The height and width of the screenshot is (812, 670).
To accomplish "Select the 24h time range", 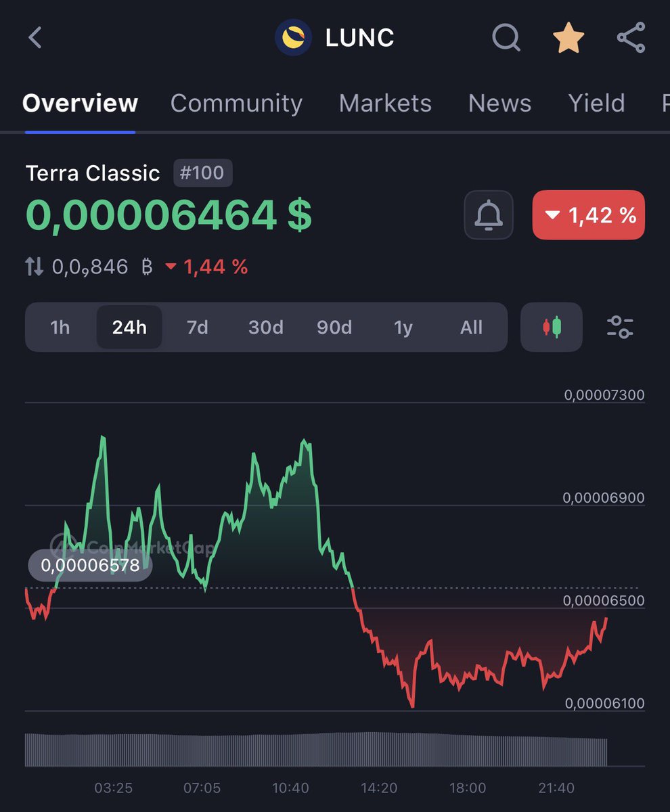I will click(129, 328).
